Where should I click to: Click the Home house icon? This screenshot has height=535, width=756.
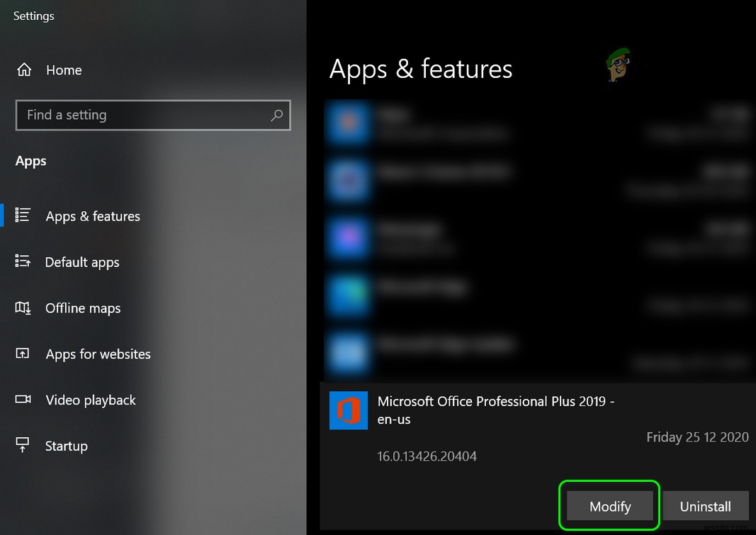tap(24, 69)
